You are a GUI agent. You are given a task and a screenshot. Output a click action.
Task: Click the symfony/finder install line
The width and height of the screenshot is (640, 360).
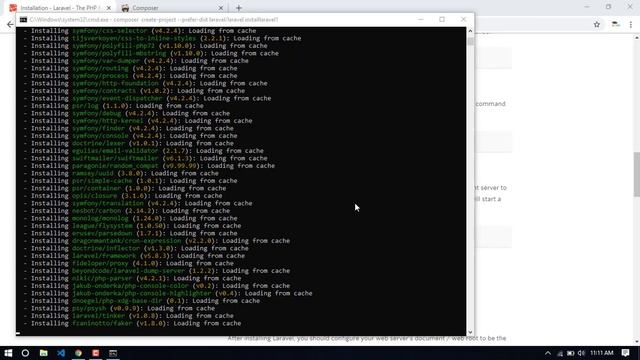(x=129, y=129)
